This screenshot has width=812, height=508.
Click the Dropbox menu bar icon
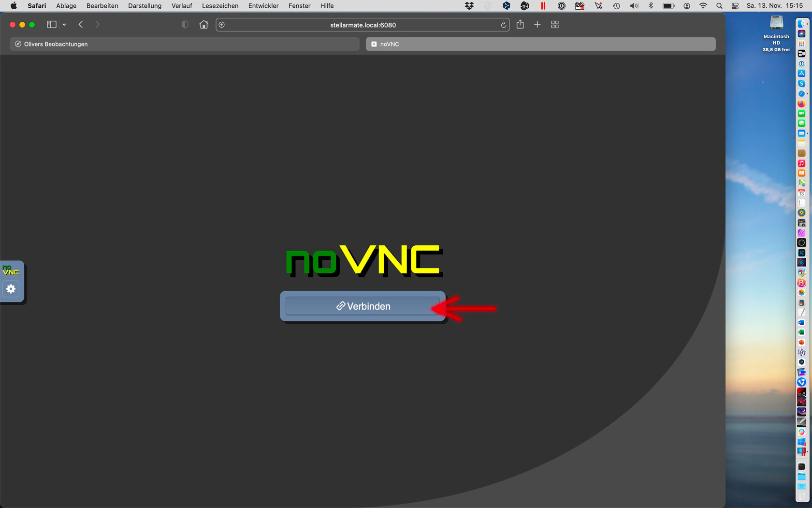pyautogui.click(x=469, y=6)
